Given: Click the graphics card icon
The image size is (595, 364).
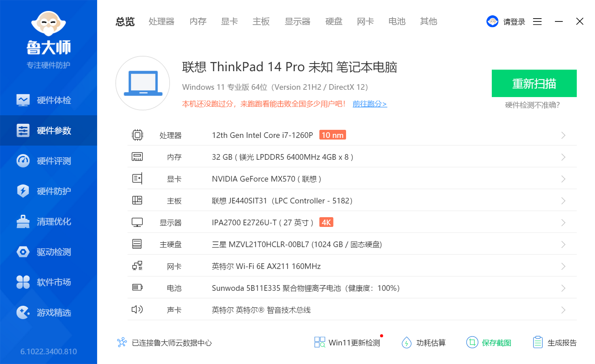Looking at the screenshot, I should click(137, 178).
